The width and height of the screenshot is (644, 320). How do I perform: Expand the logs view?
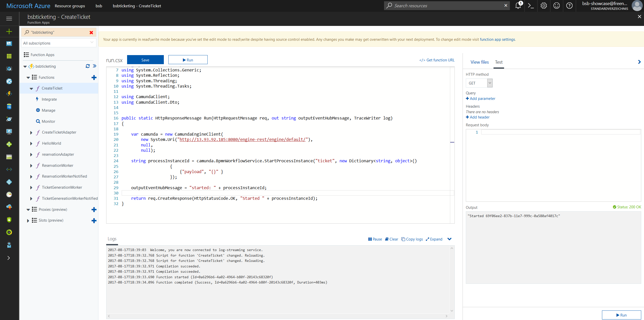pyautogui.click(x=434, y=239)
